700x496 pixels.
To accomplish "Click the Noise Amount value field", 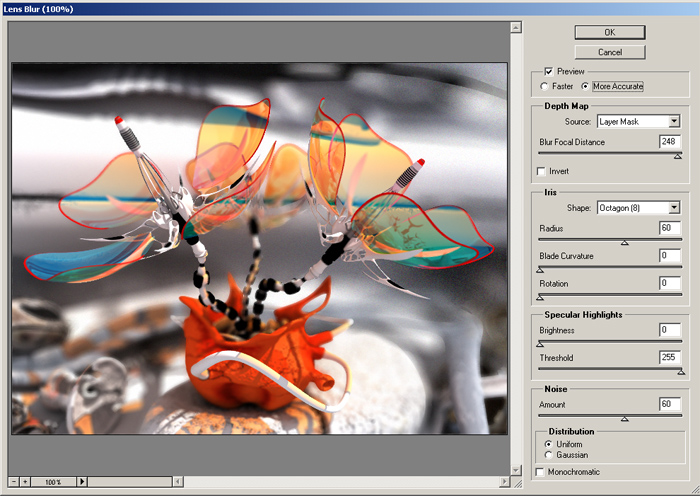I will pos(670,405).
